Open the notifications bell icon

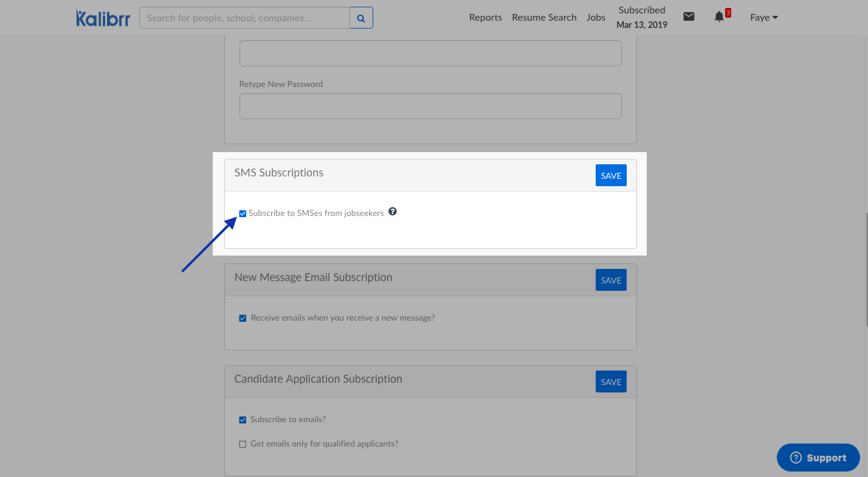pos(719,17)
